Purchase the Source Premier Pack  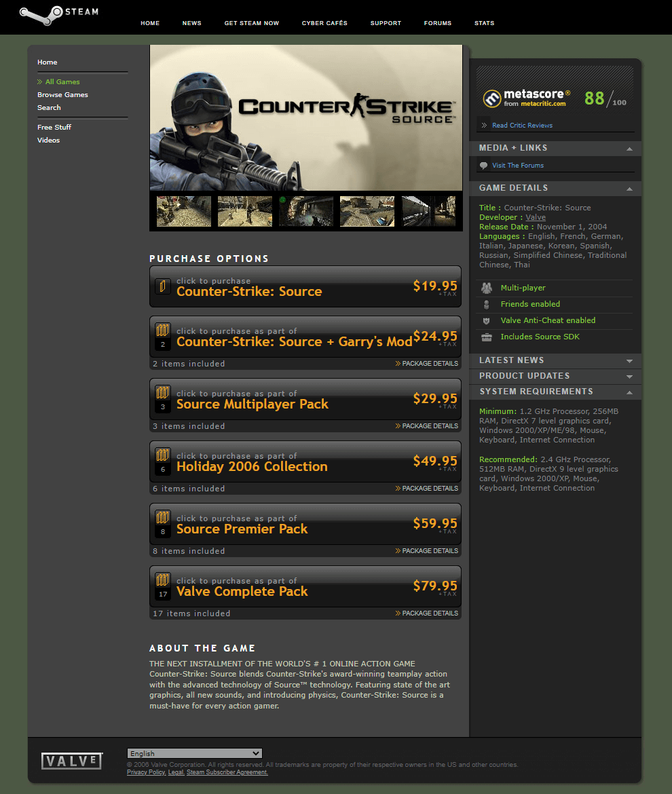tap(305, 523)
